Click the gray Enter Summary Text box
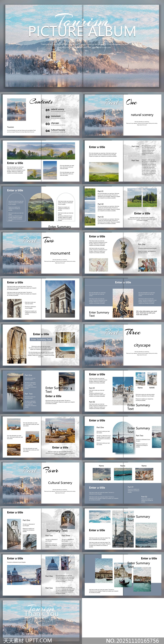The width and height of the screenshot is (164, 644). click(x=41, y=339)
